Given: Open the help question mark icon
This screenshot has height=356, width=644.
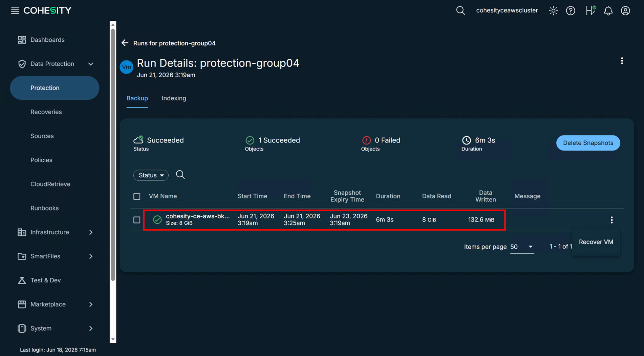Looking at the screenshot, I should point(571,11).
